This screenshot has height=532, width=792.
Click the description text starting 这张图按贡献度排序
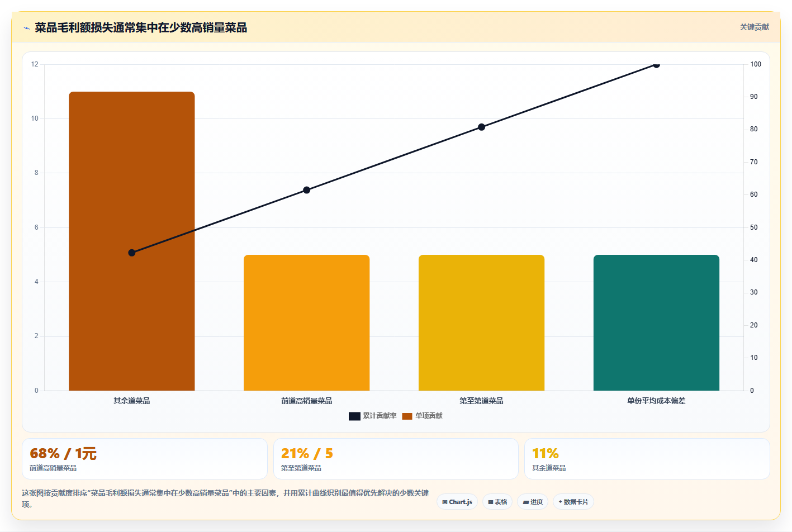click(x=225, y=498)
